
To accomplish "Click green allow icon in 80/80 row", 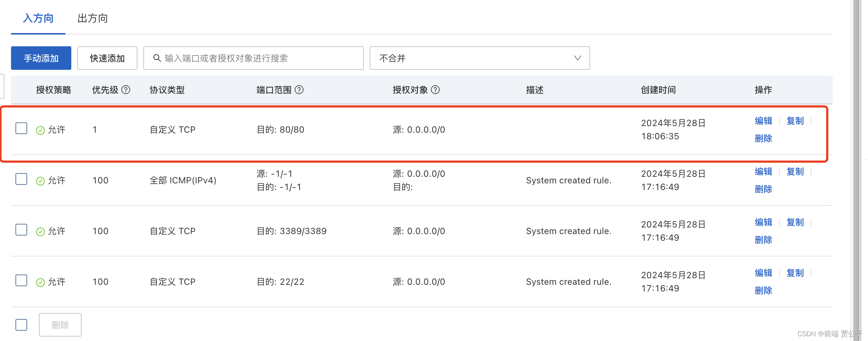I will click(x=40, y=130).
